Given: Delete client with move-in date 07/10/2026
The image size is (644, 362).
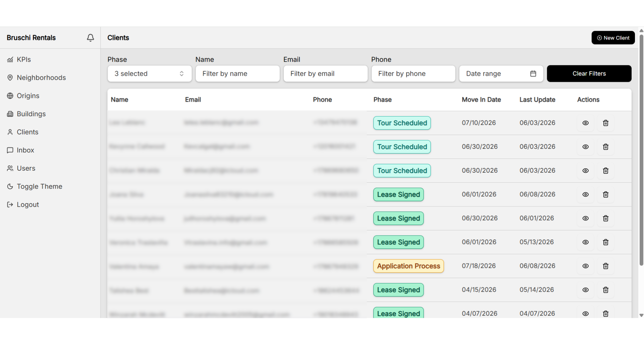Looking at the screenshot, I should tap(606, 123).
